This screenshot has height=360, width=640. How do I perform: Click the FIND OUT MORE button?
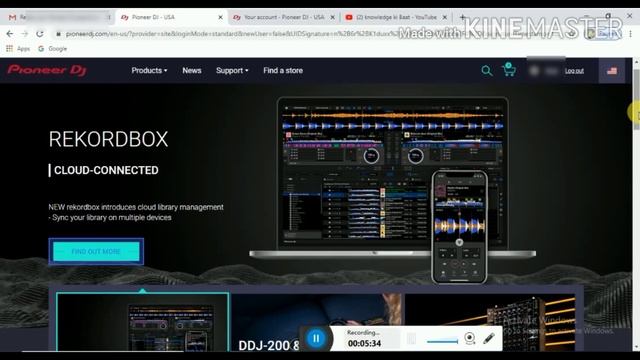click(96, 251)
